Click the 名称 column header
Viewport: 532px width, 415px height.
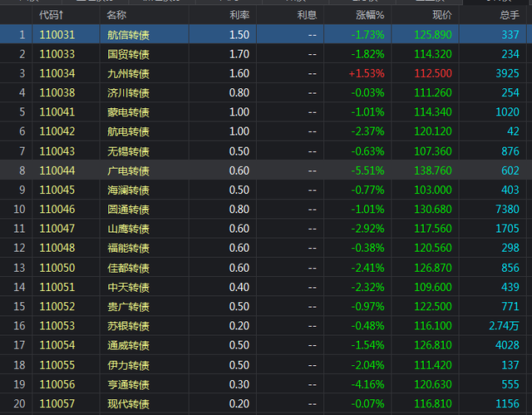pyautogui.click(x=117, y=15)
